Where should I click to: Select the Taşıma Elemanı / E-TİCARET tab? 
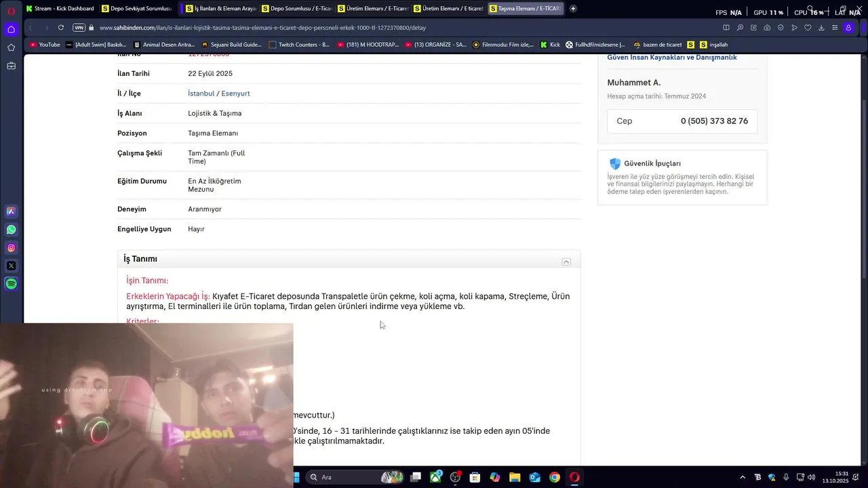click(x=525, y=9)
